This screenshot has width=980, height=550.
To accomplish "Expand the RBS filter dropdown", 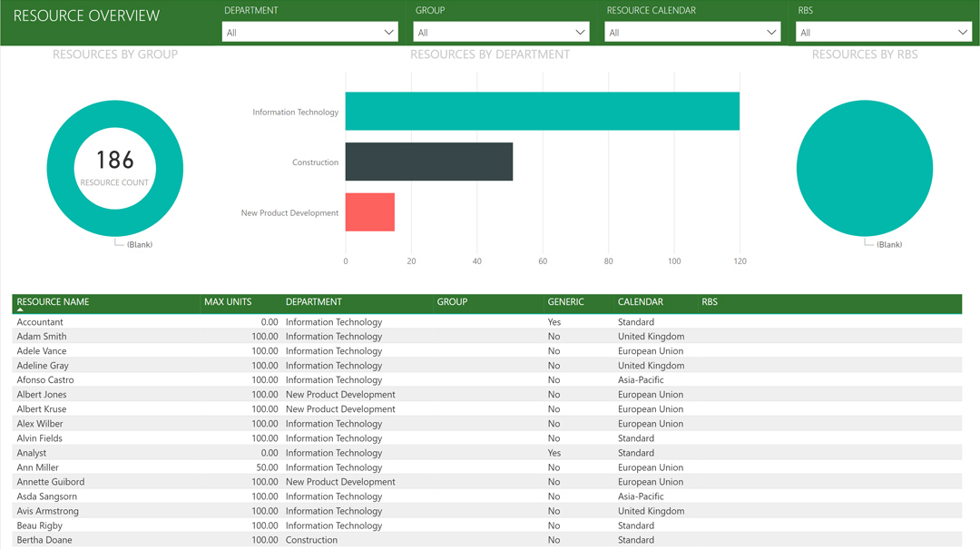I will click(883, 32).
